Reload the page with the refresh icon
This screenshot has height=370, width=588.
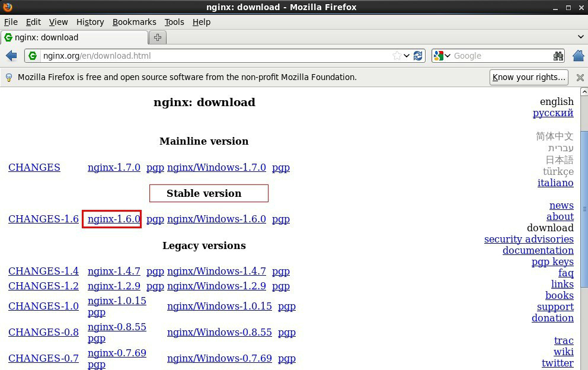(x=418, y=56)
